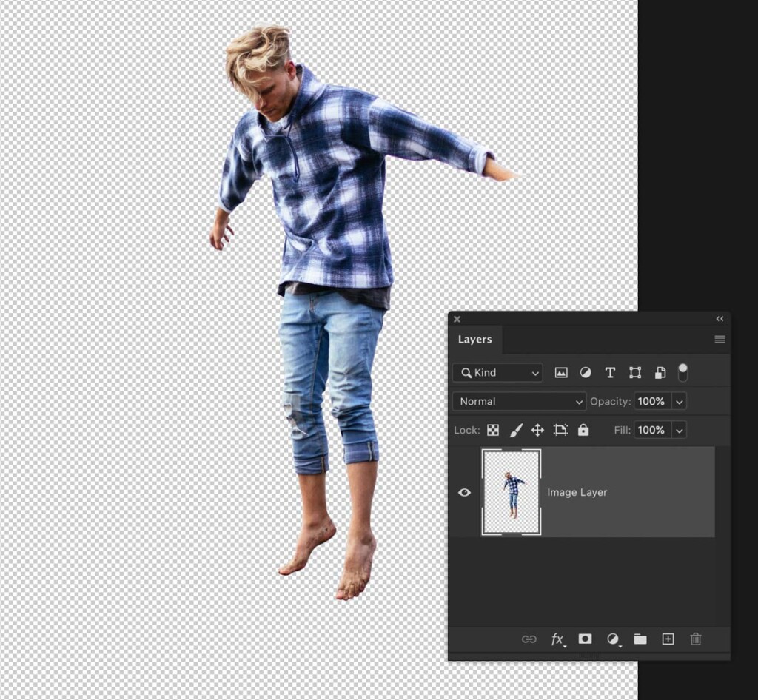Add a layer mask
Image resolution: width=758 pixels, height=700 pixels.
pyautogui.click(x=585, y=639)
